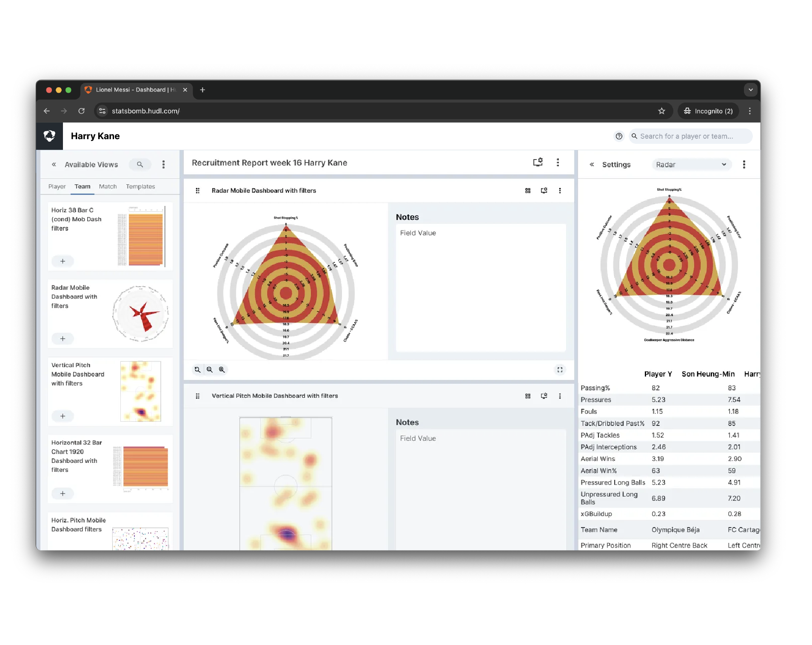This screenshot has width=812, height=645.
Task: Click Horiz 38 Bar C thumbnail
Action: (x=141, y=236)
